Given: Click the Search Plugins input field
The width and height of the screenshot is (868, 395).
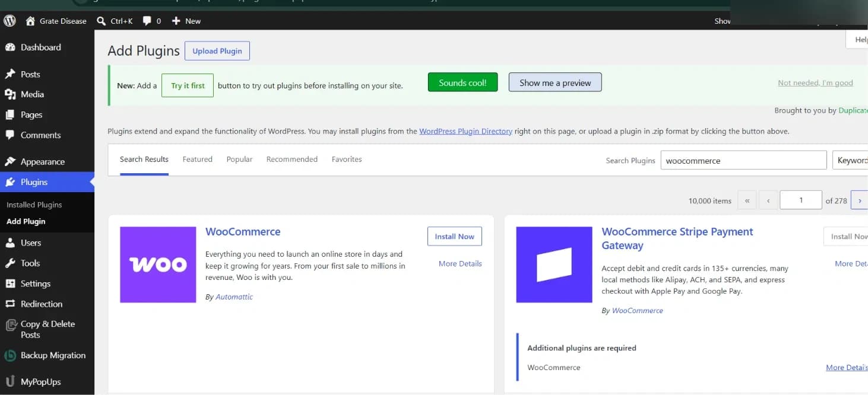Looking at the screenshot, I should (x=743, y=160).
